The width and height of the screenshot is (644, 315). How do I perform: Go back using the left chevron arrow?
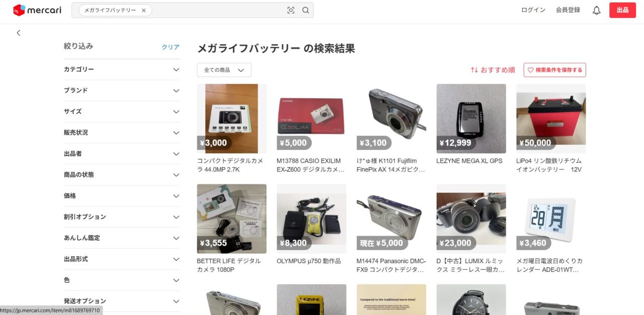(x=19, y=33)
